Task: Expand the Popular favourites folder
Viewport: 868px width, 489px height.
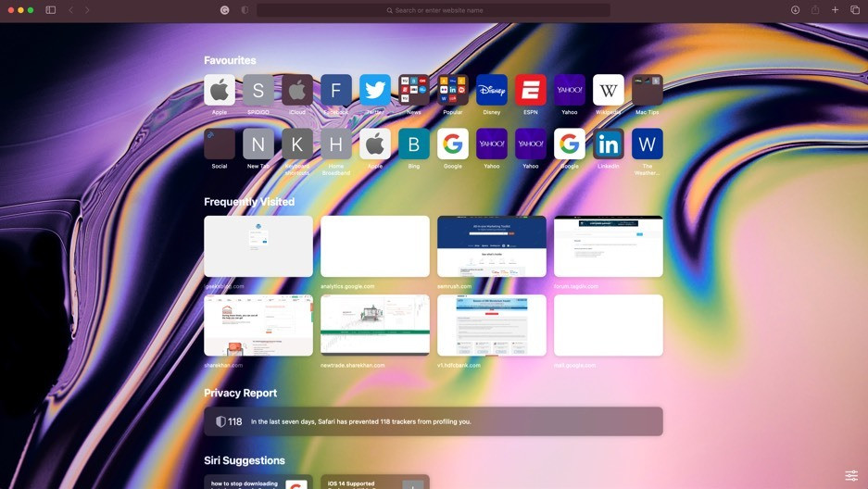Action: point(453,90)
